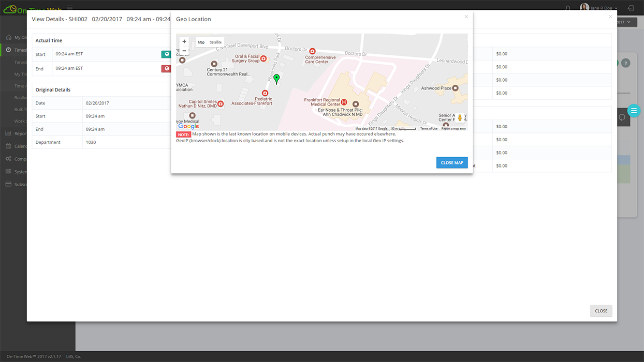
Task: Click the cyan quick-action button on right edge
Action: 634,110
